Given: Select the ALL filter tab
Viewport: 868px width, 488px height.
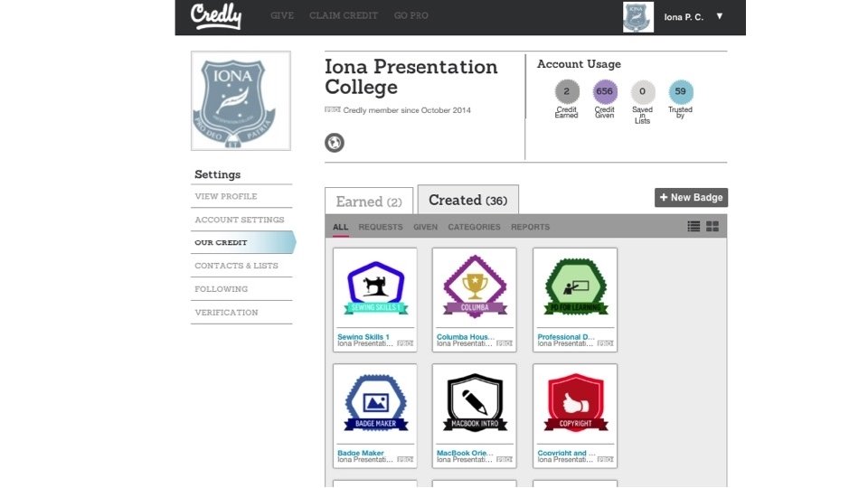Looking at the screenshot, I should pyautogui.click(x=341, y=227).
